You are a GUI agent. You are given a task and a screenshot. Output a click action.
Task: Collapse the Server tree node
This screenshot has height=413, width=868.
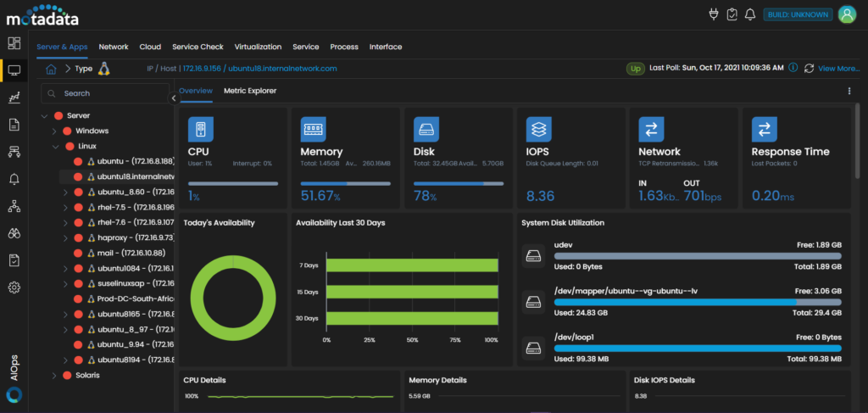coord(44,115)
